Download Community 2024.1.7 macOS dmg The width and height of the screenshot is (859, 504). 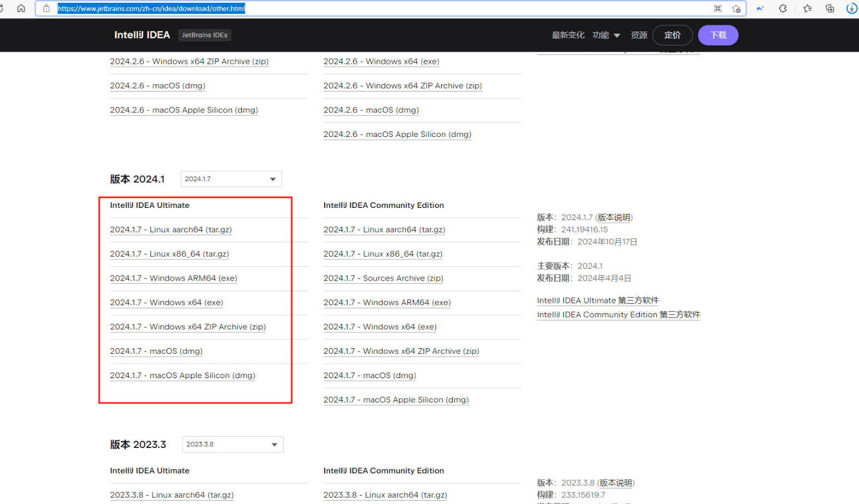tap(370, 376)
